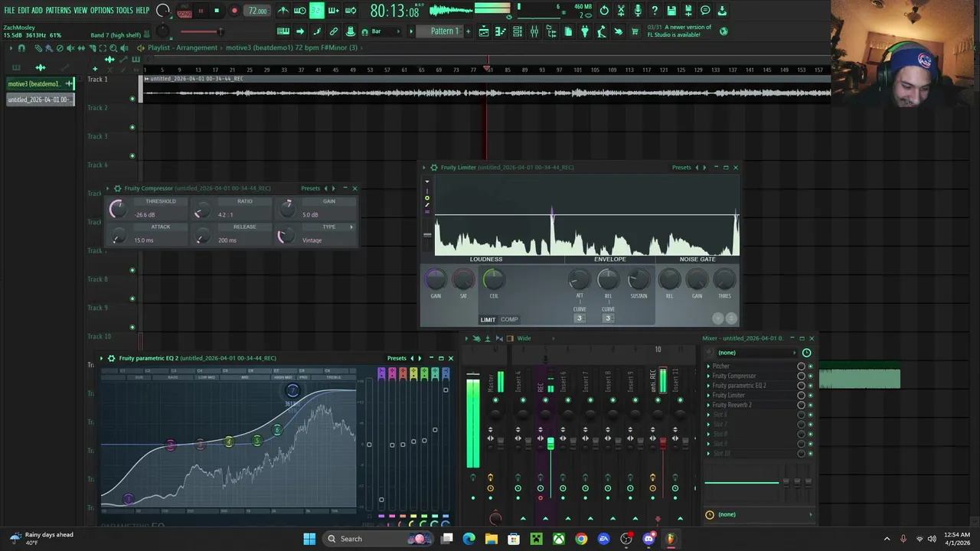Open the PATTERNS menu
The height and width of the screenshot is (551, 980).
pyautogui.click(x=58, y=11)
